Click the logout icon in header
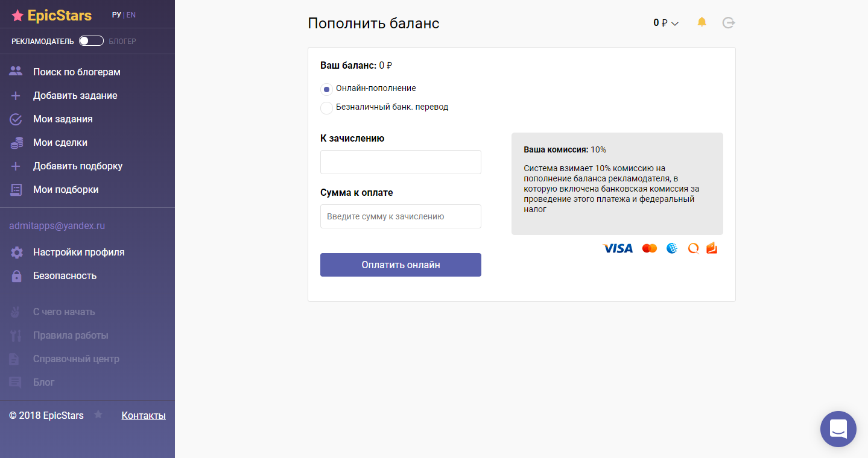This screenshot has height=458, width=868. pos(729,23)
